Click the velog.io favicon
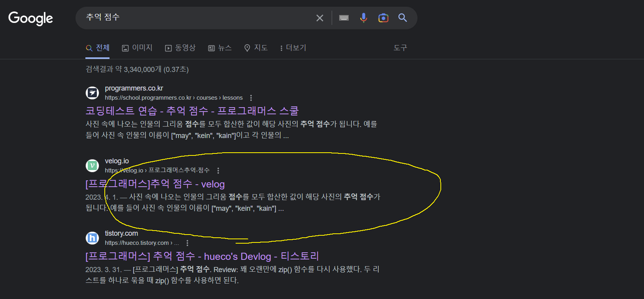 click(x=92, y=165)
